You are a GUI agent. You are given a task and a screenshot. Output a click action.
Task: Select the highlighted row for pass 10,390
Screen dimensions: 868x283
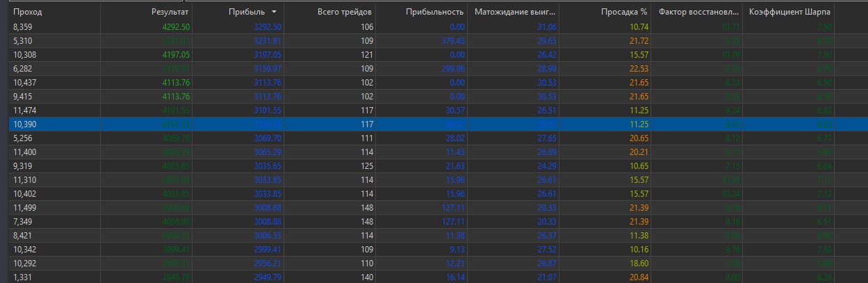pyautogui.click(x=434, y=124)
